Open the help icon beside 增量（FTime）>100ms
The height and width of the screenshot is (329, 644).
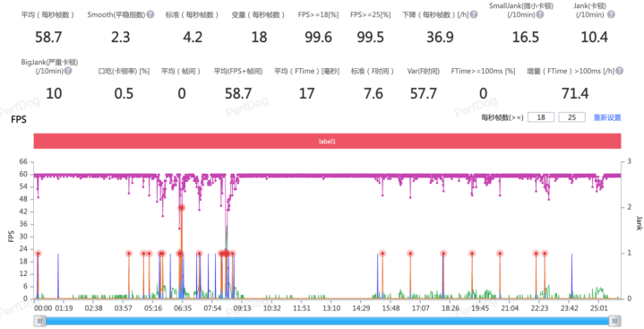(x=619, y=71)
